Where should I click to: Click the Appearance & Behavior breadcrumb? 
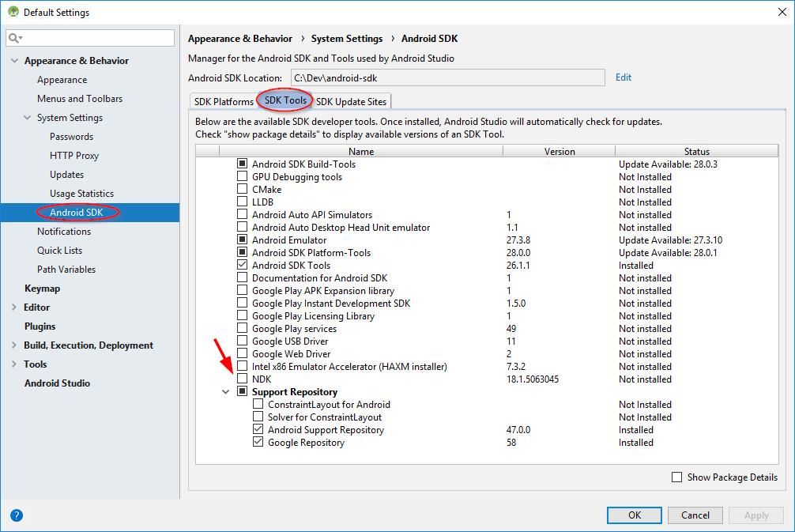tap(240, 39)
